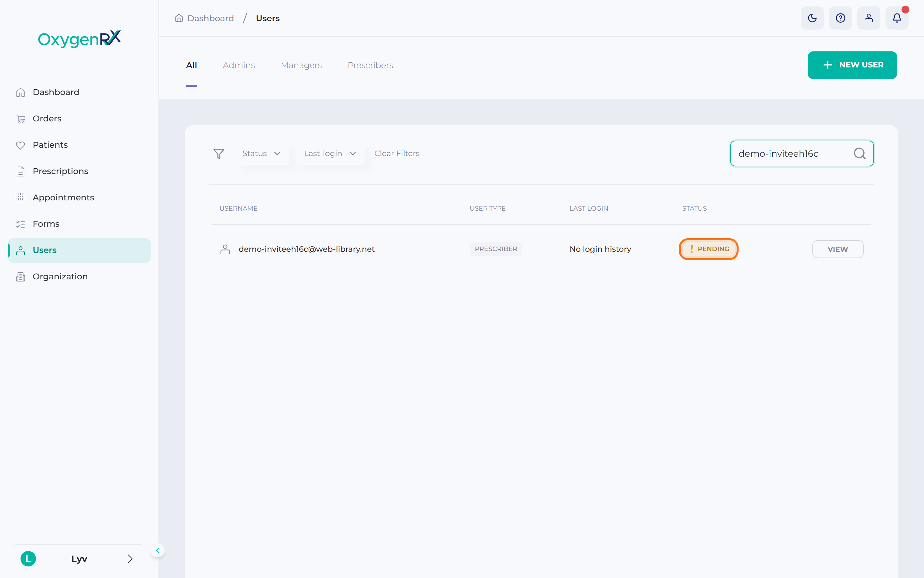924x578 pixels.
Task: Open notifications bell
Action: pyautogui.click(x=897, y=18)
